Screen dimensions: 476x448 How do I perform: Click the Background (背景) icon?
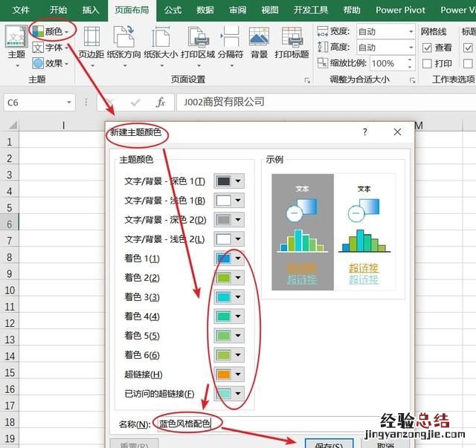(259, 42)
